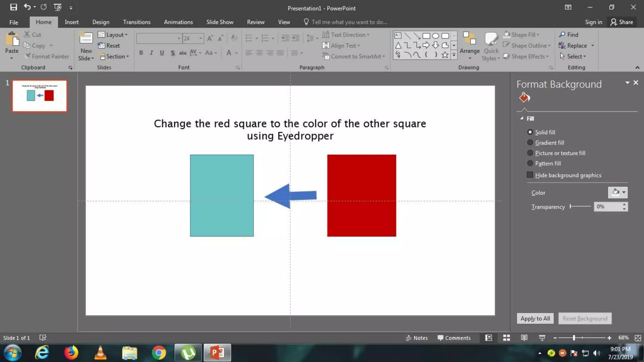Switch to the Insert tab

[x=71, y=22]
